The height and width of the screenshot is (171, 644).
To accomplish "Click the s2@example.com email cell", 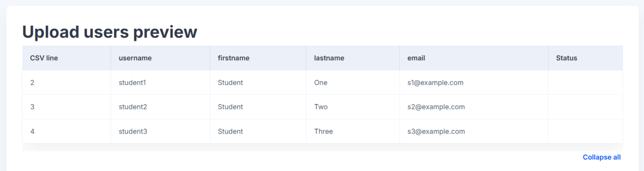I will tap(474, 107).
